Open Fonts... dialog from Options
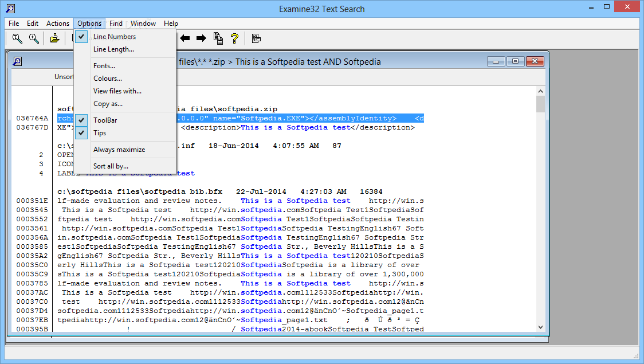Viewport: 644px width, 364px height. pyautogui.click(x=125, y=66)
